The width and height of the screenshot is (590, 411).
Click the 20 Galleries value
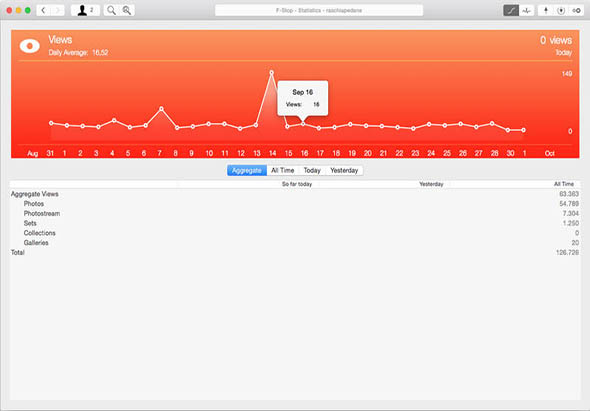(x=575, y=243)
